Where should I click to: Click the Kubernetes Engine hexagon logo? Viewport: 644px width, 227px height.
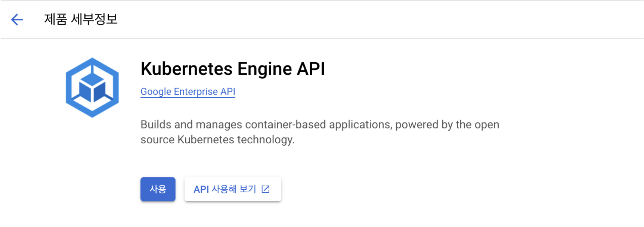point(92,88)
